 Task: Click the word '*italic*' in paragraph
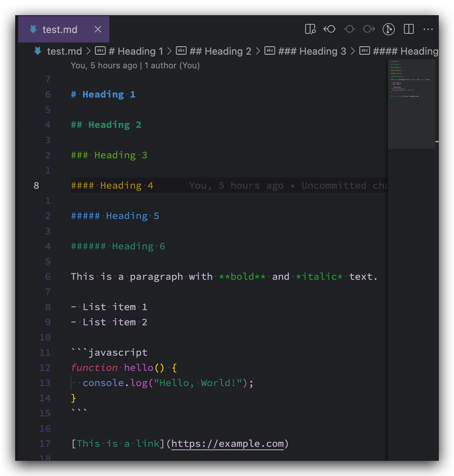[319, 277]
